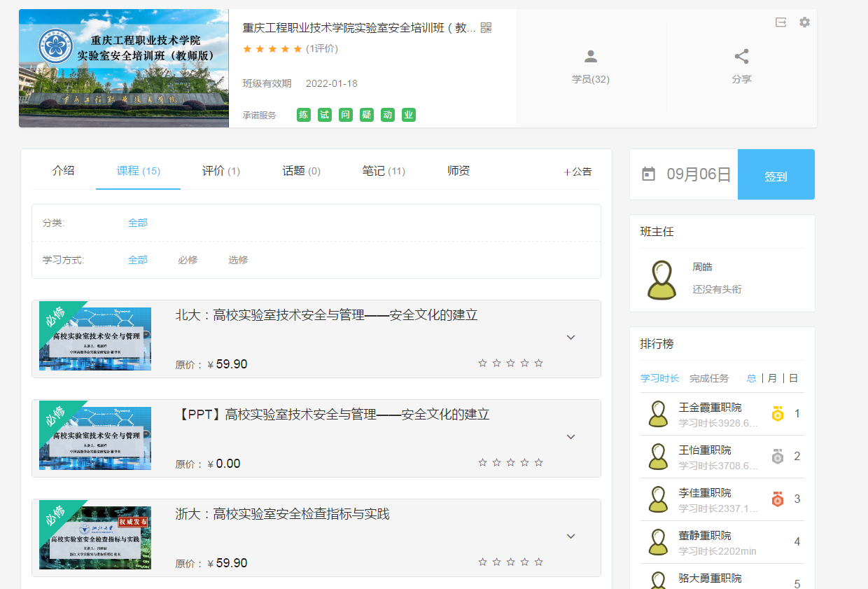Open course title 北大：高校实验室技术安全与管理——安全文化的建立

[x=326, y=315]
